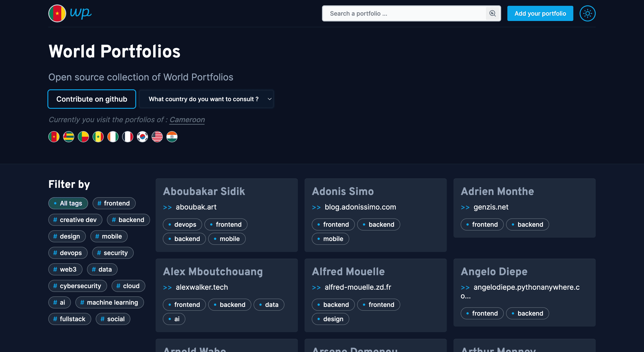Select the Benin flag icon

[83, 137]
